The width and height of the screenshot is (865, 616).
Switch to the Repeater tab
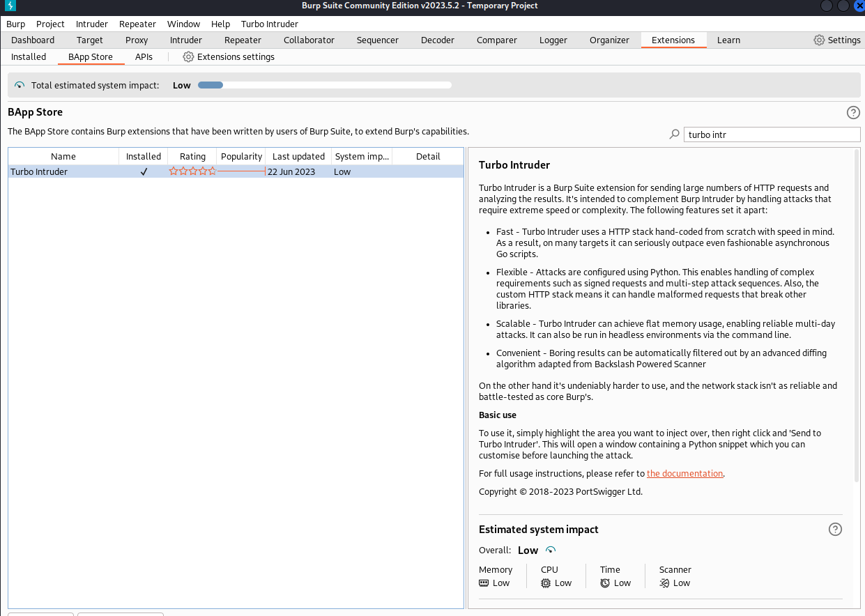pos(243,40)
